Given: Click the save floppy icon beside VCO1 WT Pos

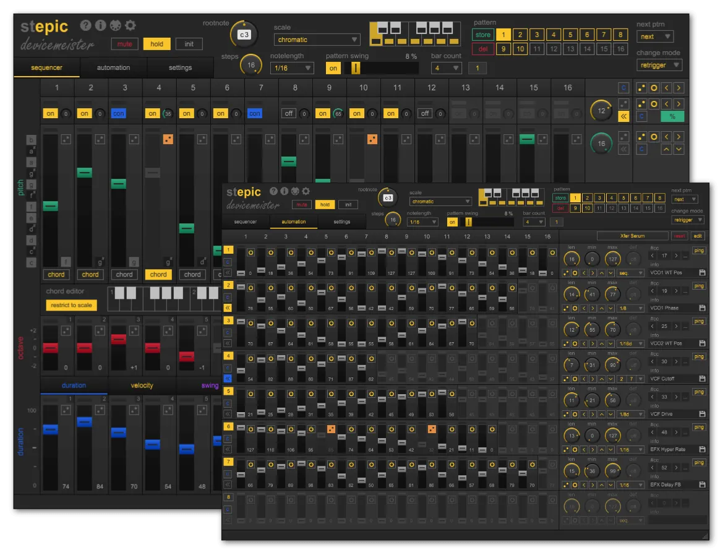Looking at the screenshot, I should tap(702, 273).
